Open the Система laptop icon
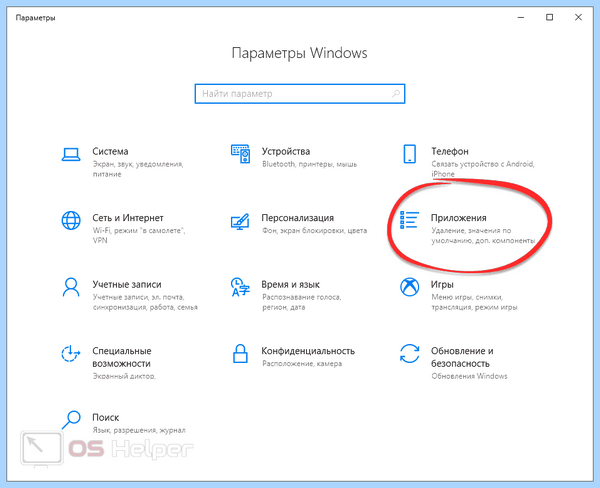 71,155
